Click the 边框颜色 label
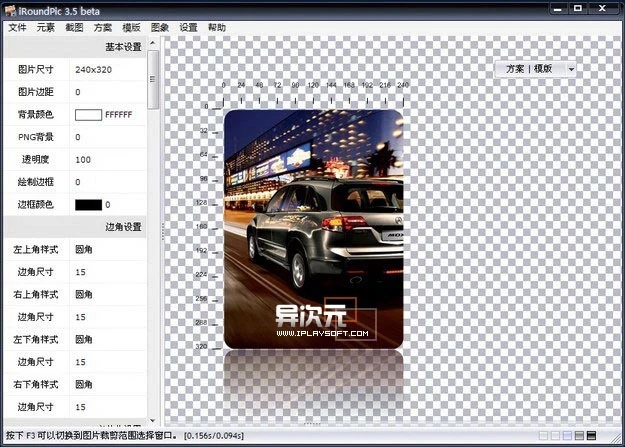Viewport: 625px width, 447px height. [x=36, y=205]
